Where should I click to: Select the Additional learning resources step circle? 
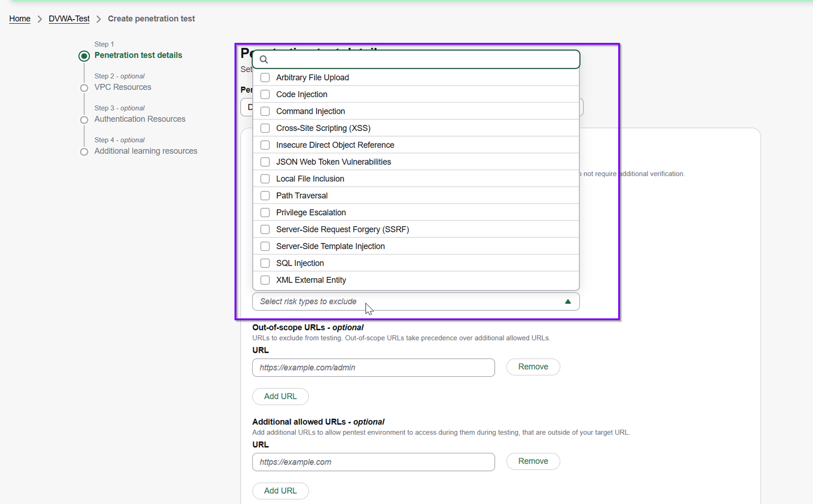(84, 152)
